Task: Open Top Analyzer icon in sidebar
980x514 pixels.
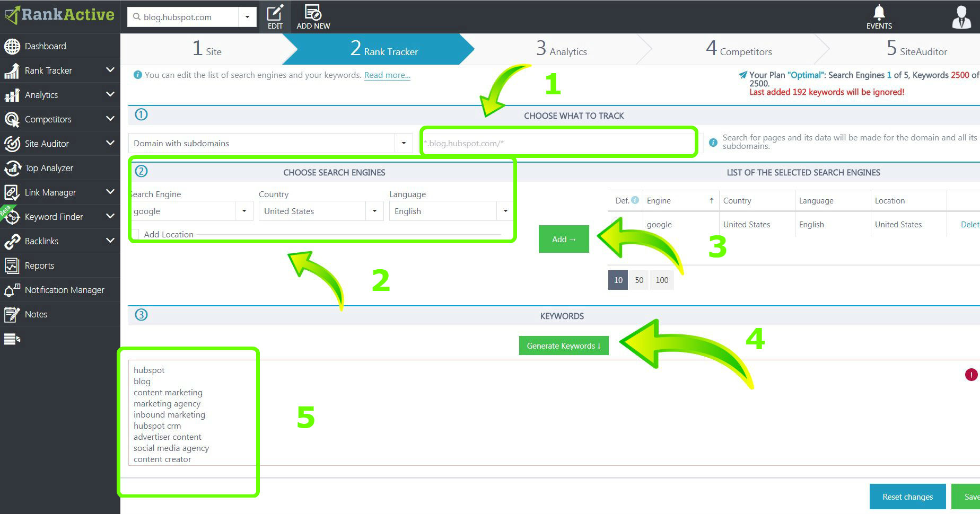Action: (x=12, y=169)
